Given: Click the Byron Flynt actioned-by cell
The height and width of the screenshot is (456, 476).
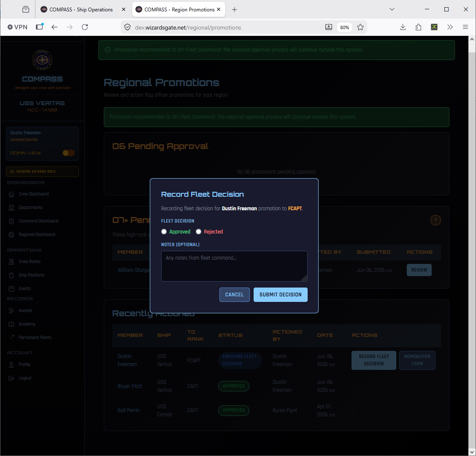Looking at the screenshot, I should [x=285, y=410].
